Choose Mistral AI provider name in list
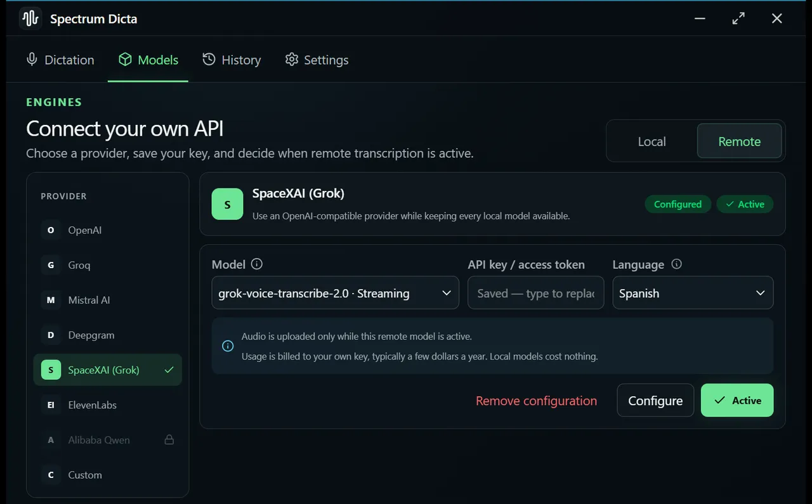Screen dimensions: 812x504 click(x=89, y=300)
